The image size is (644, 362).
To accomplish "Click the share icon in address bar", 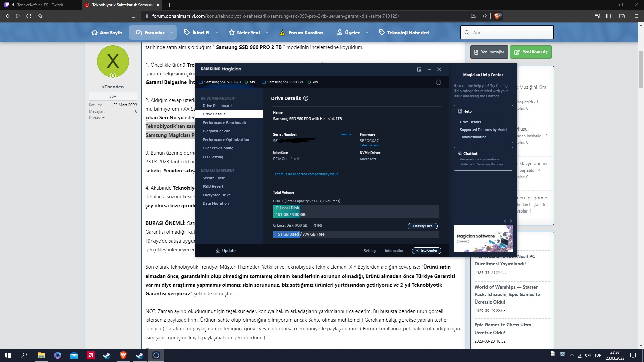I will pyautogui.click(x=484, y=16).
